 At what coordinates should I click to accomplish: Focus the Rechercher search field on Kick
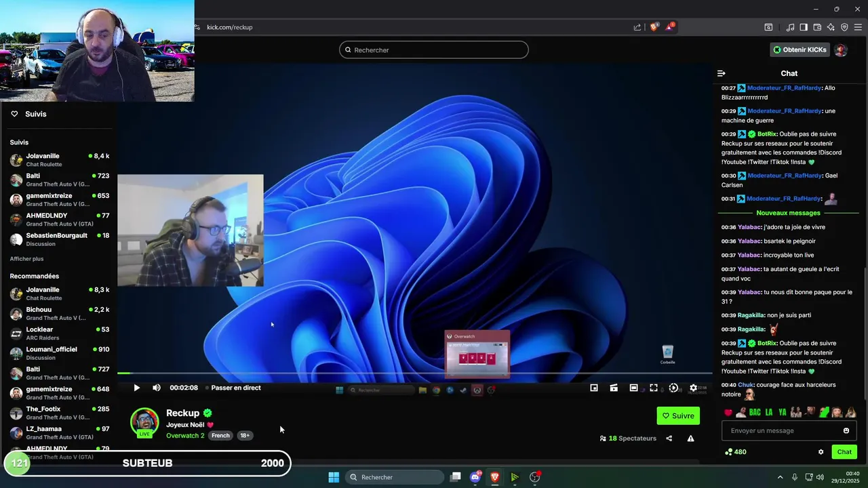[434, 49]
